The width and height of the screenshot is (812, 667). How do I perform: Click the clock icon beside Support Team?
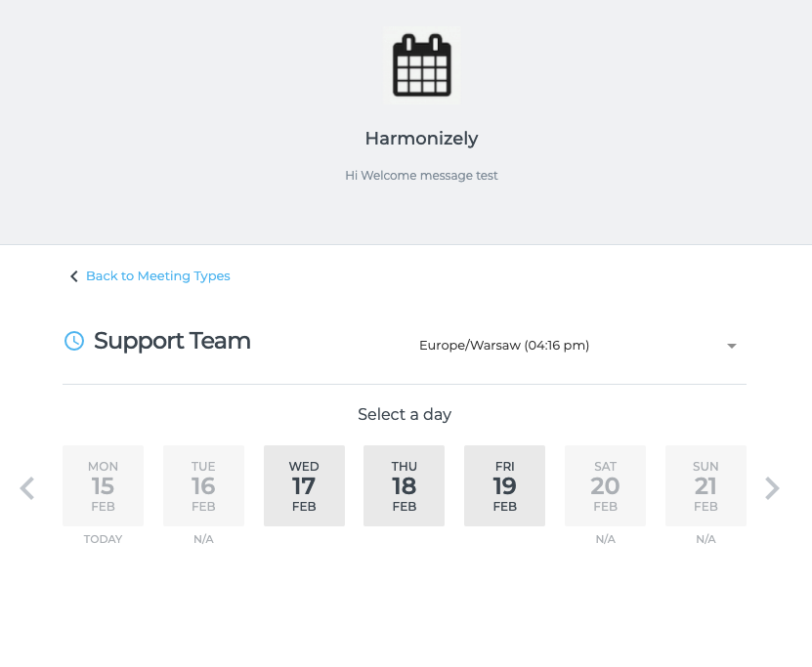[x=74, y=341]
